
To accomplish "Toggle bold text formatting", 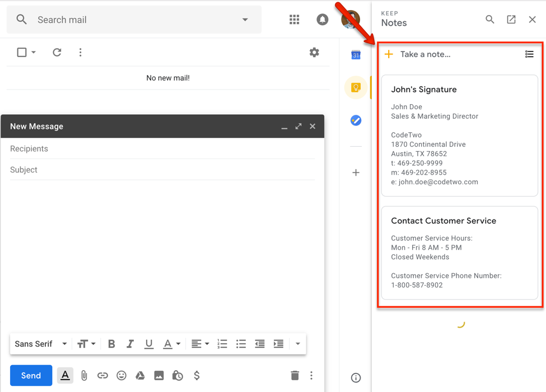I will [111, 344].
